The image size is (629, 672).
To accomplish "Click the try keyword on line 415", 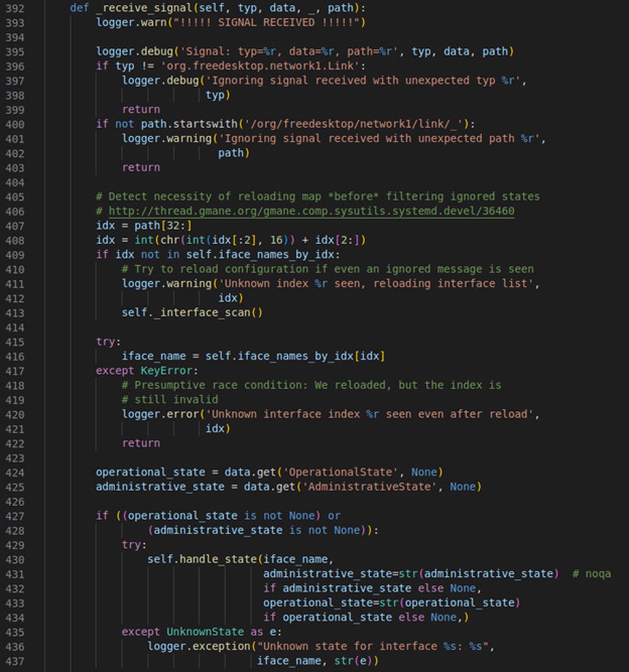I will coord(105,342).
